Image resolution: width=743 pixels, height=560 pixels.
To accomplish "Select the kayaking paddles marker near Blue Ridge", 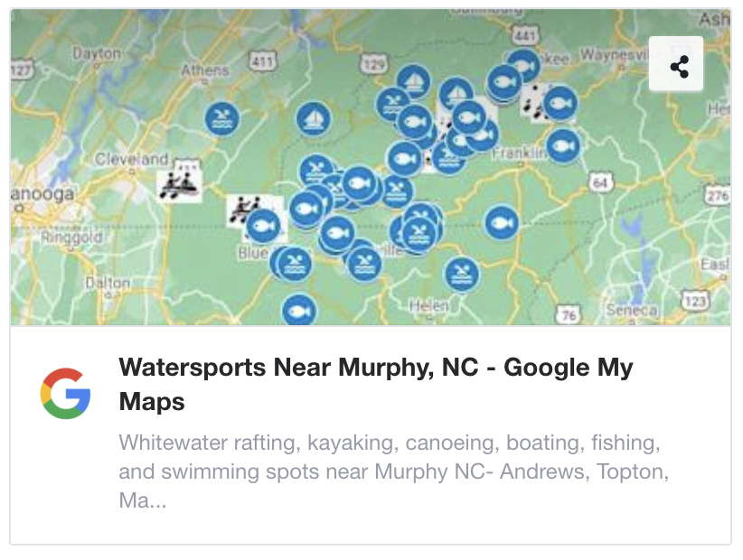I will pos(244,208).
